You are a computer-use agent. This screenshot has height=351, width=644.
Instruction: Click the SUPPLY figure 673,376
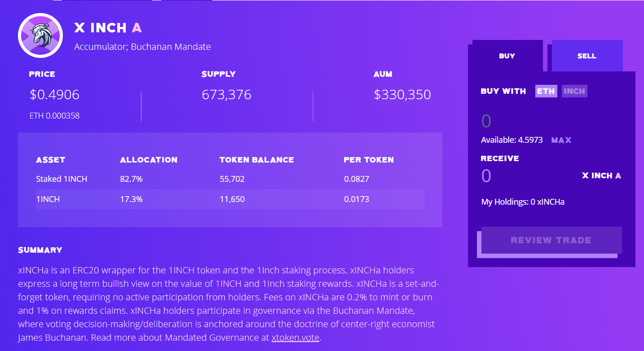[226, 95]
